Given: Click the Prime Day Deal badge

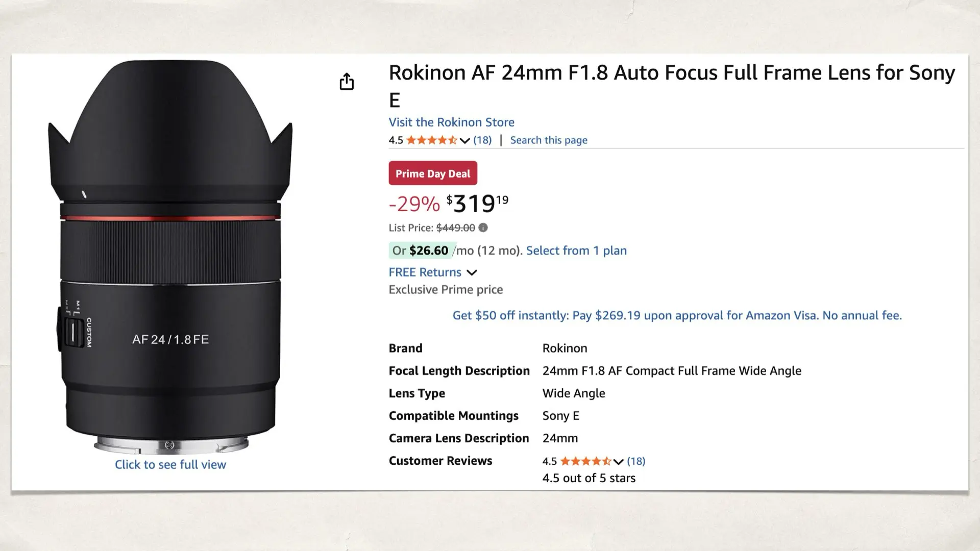Looking at the screenshot, I should [432, 173].
